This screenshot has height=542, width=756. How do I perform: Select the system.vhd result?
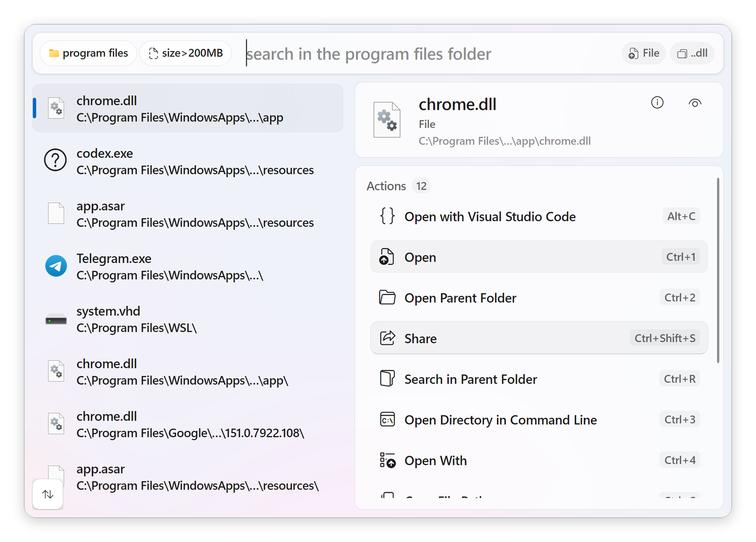pos(188,319)
